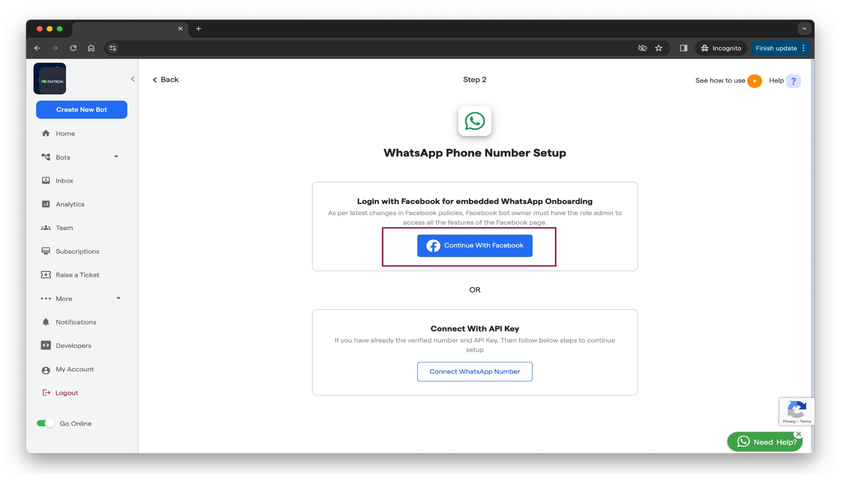The width and height of the screenshot is (868, 502).
Task: Dismiss the Need Help chat bubble
Action: click(799, 434)
